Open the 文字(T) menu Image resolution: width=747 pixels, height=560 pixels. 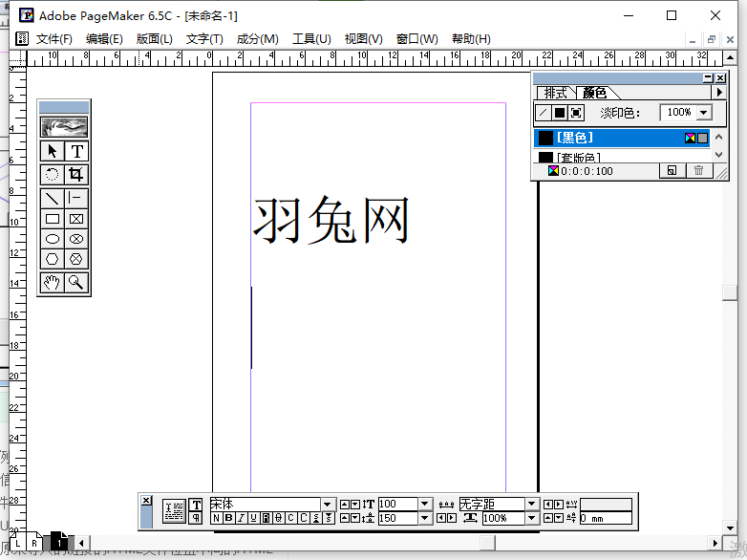[x=204, y=39]
